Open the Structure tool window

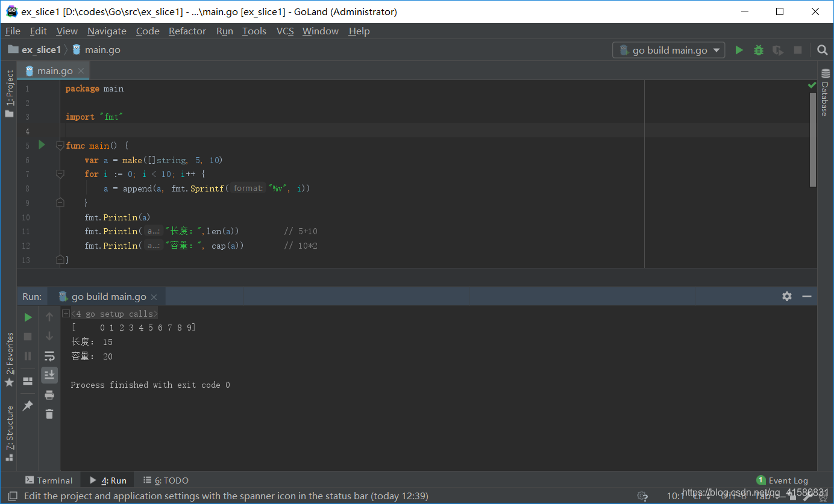9,434
